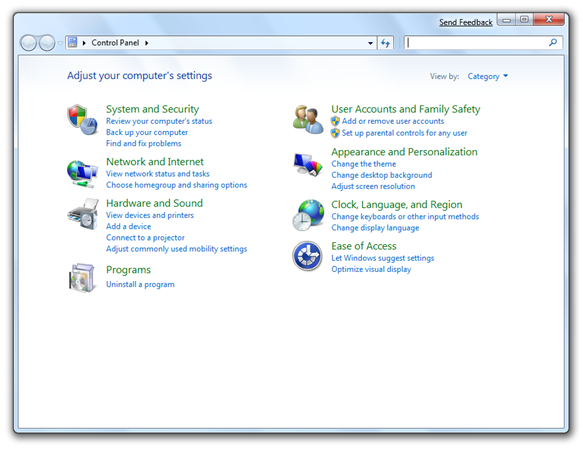Expand the address bar history dropdown
The width and height of the screenshot is (583, 449).
click(x=370, y=43)
